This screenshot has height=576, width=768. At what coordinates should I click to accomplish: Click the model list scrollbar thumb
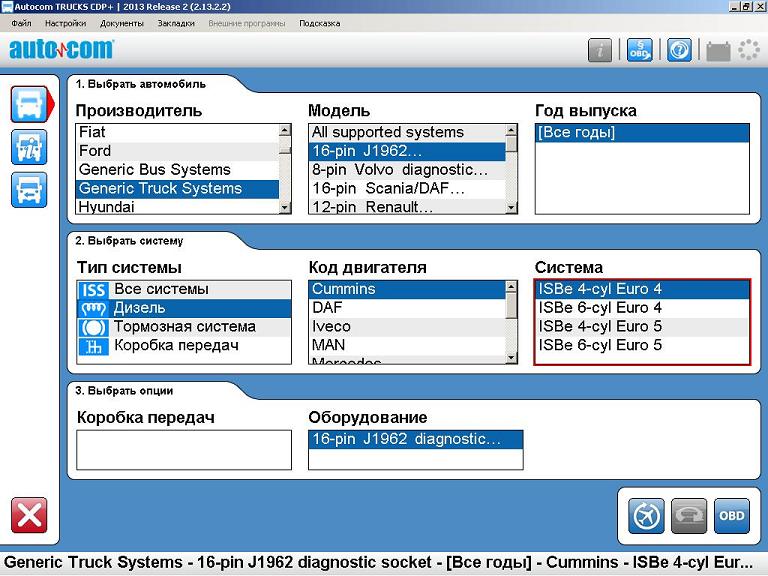coord(511,144)
